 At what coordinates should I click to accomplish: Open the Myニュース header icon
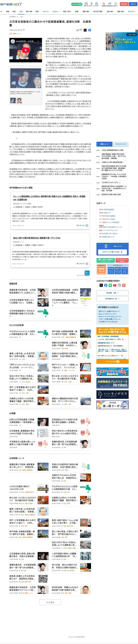point(91,4)
